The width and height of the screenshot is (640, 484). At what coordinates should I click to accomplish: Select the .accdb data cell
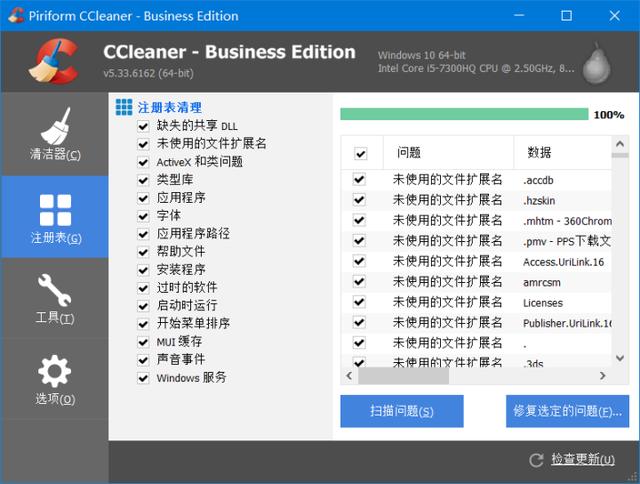(538, 180)
